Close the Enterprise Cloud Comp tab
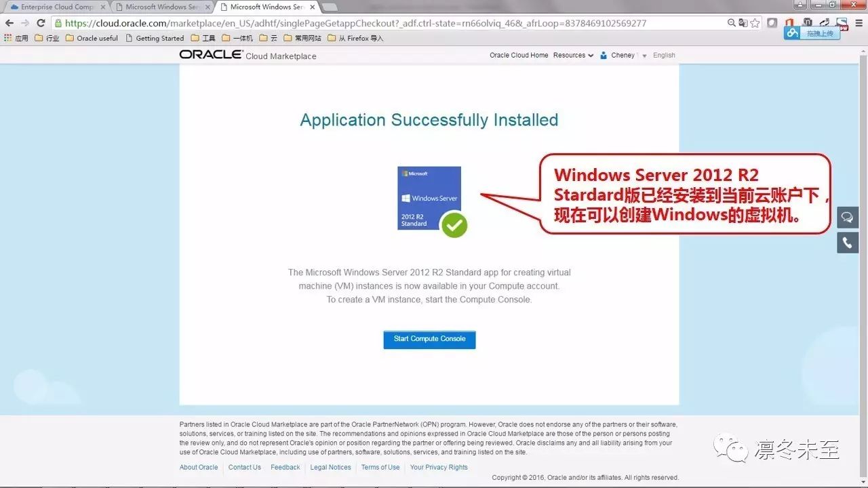The image size is (868, 488). coord(103,7)
